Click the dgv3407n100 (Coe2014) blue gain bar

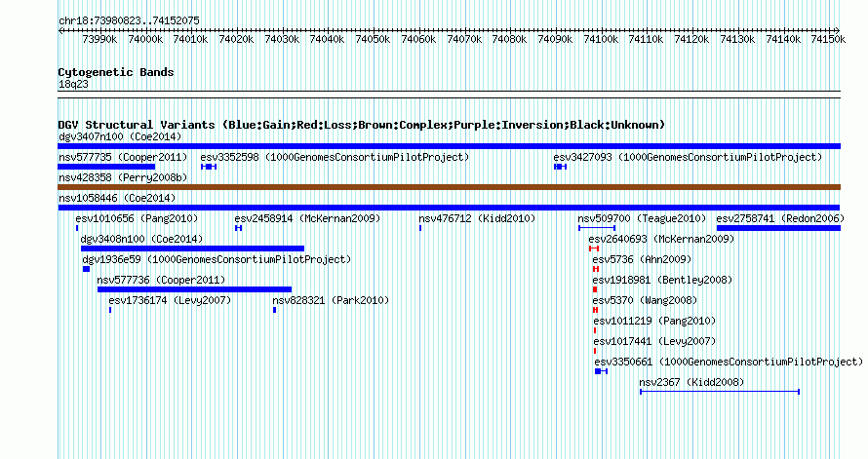coord(449,146)
